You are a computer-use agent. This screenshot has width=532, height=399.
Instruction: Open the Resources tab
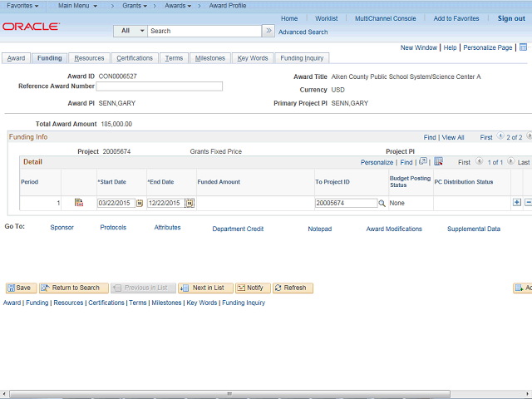pyautogui.click(x=89, y=58)
